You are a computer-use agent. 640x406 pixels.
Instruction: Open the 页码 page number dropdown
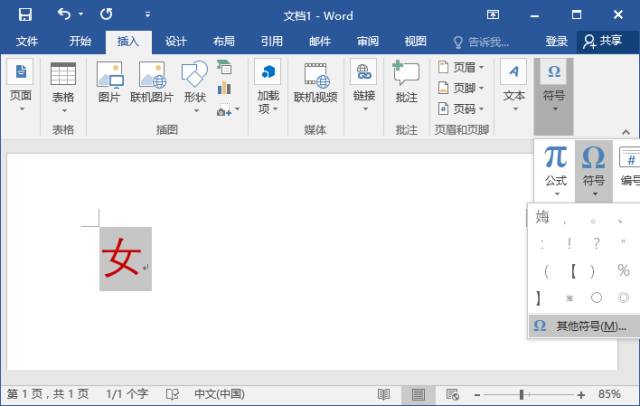point(461,109)
